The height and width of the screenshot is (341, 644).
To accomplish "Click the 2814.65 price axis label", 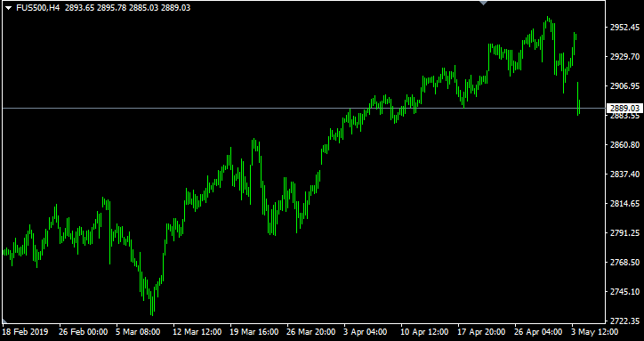I will tap(624, 204).
